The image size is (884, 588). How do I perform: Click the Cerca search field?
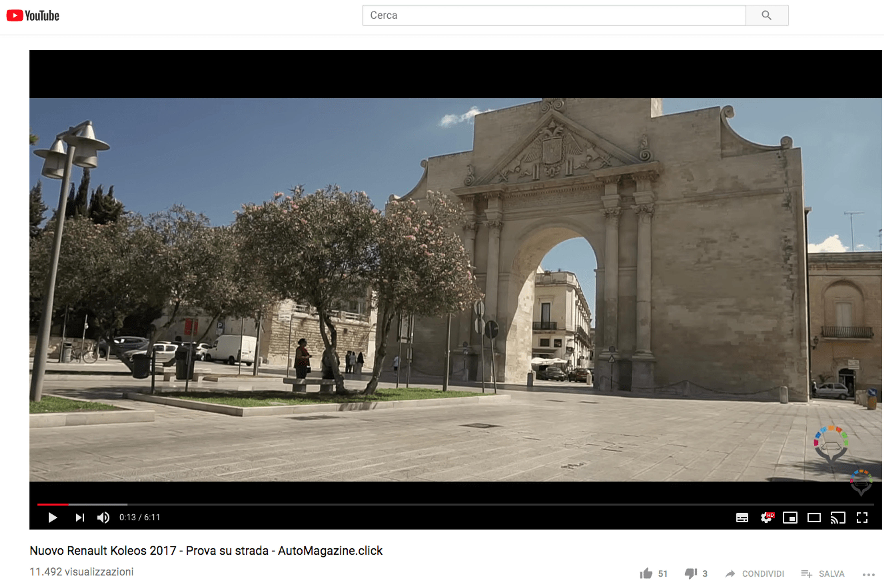click(554, 15)
